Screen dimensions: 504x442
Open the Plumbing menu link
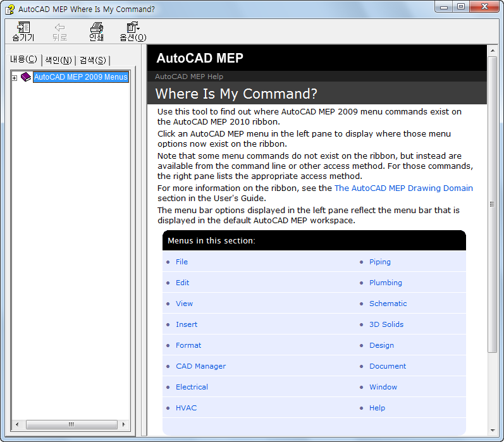(385, 283)
